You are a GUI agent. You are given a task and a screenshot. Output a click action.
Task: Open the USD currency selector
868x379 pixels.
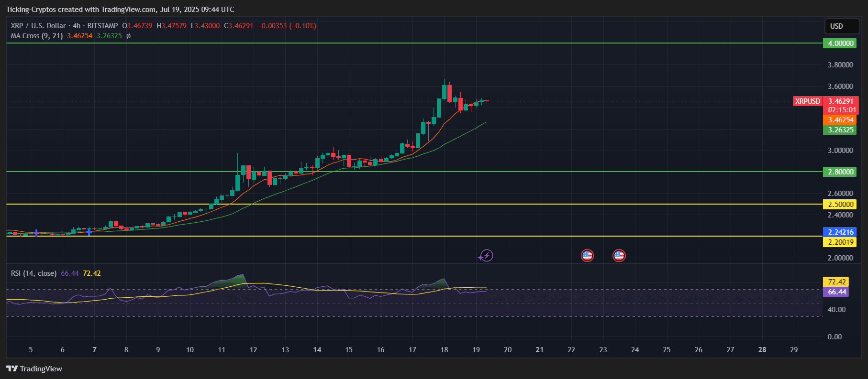click(842, 26)
